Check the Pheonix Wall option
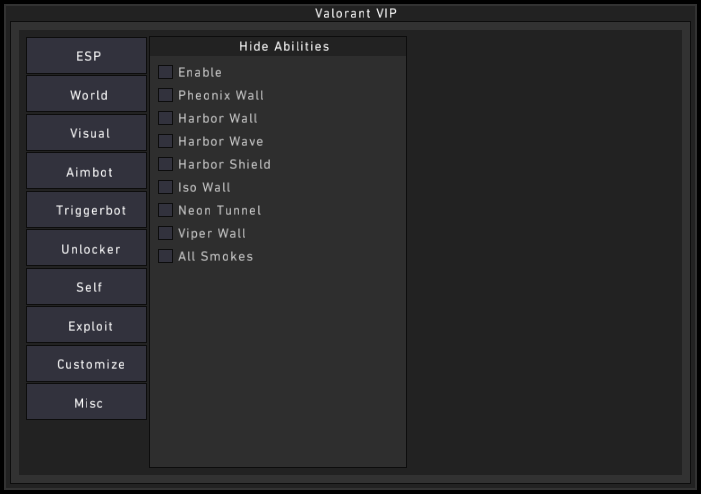This screenshot has width=701, height=494. [166, 95]
